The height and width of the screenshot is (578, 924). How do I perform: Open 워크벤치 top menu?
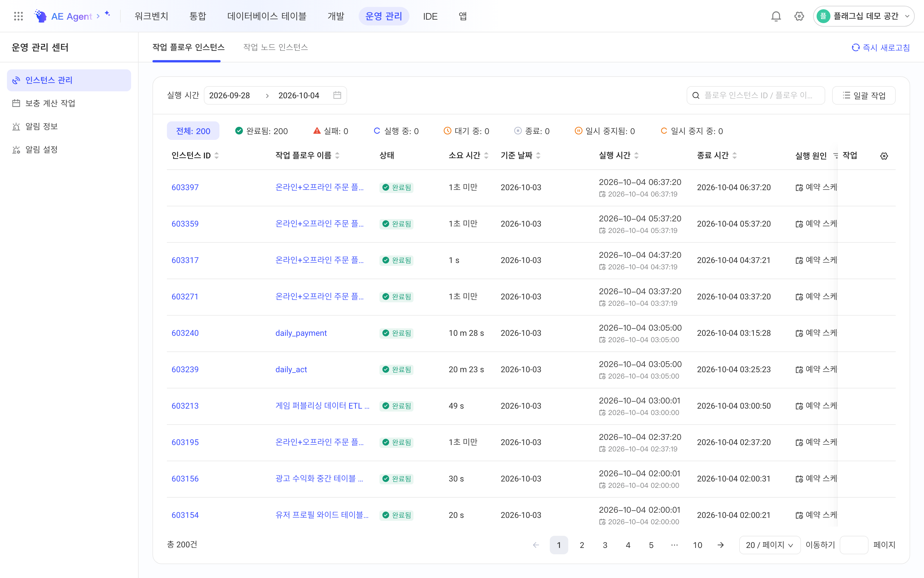151,16
